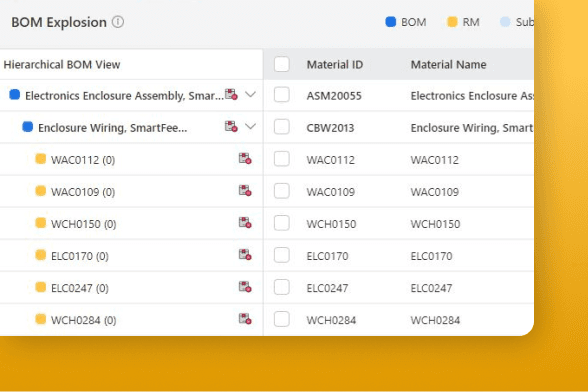Click the inventory icon on ELC0247 row
Viewport: 588px width, 392px height.
[x=245, y=287]
